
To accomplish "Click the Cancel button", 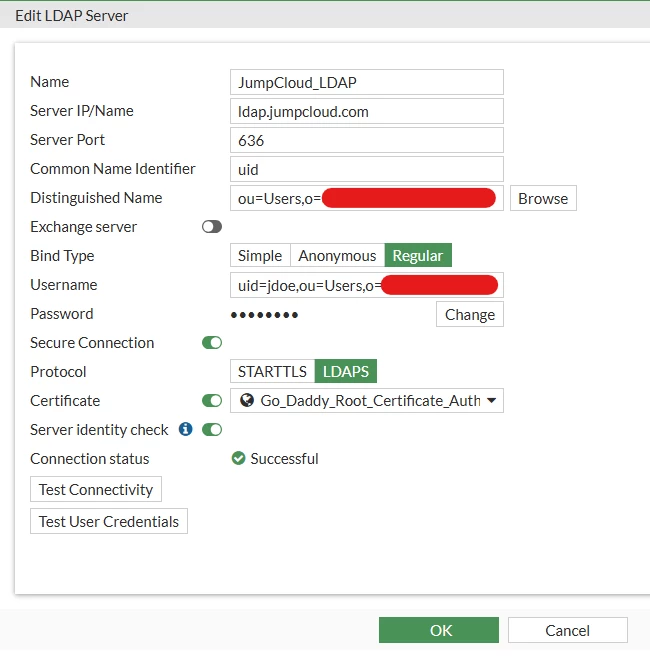I will 567,630.
